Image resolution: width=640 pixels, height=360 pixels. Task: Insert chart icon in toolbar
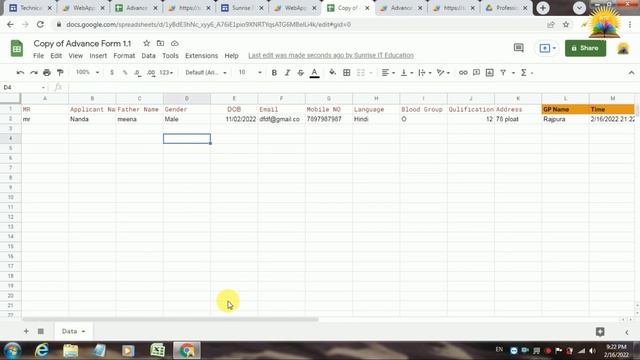coord(490,73)
